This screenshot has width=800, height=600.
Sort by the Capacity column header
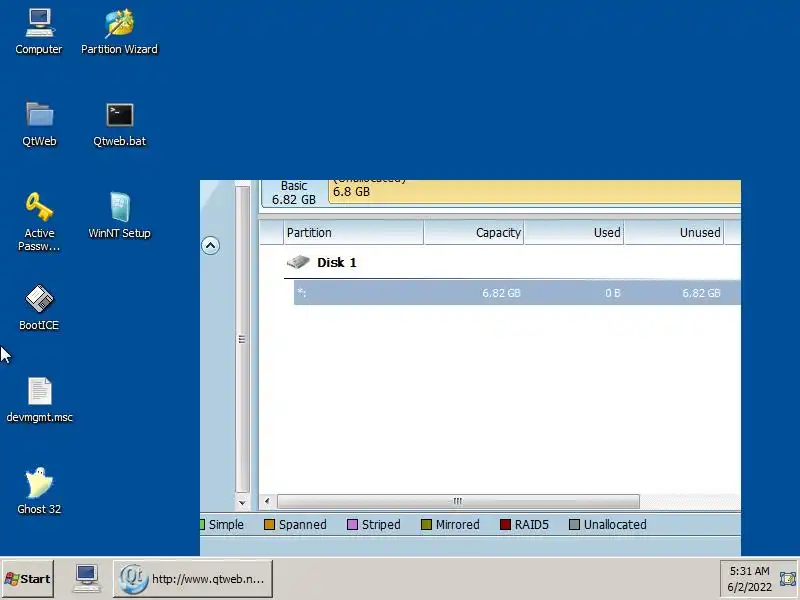473,233
